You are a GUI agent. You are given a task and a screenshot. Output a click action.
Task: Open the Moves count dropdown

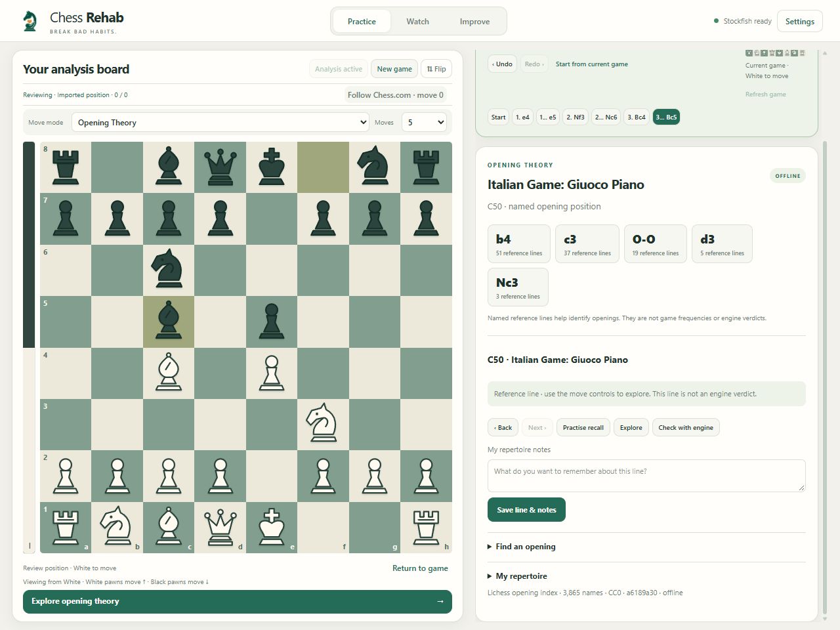pos(424,122)
